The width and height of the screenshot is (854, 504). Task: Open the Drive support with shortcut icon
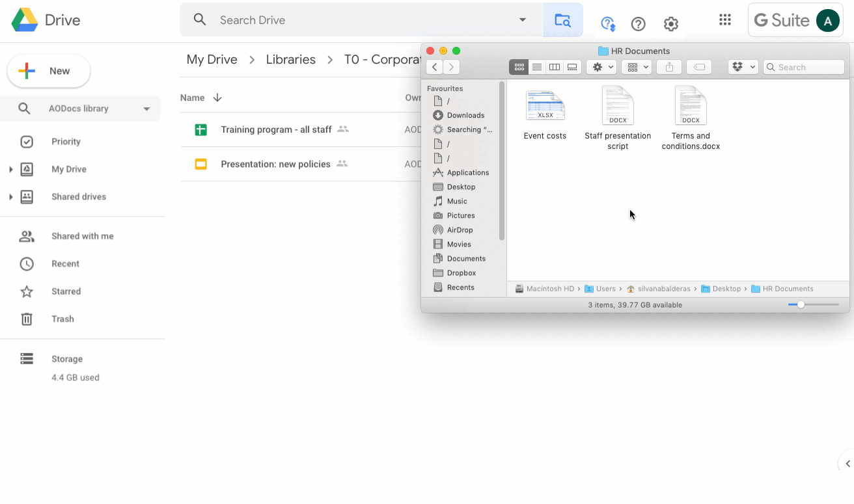607,23
